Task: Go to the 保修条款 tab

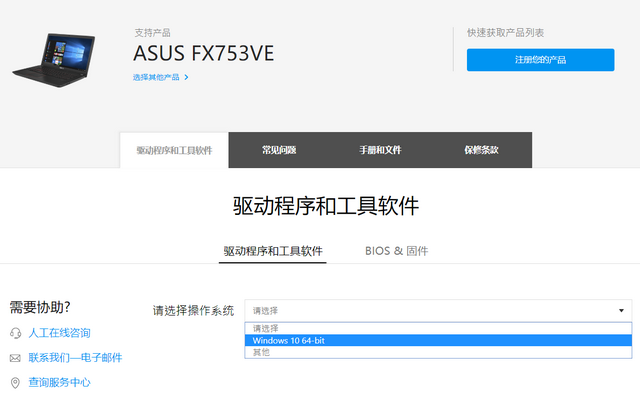Action: coord(481,150)
